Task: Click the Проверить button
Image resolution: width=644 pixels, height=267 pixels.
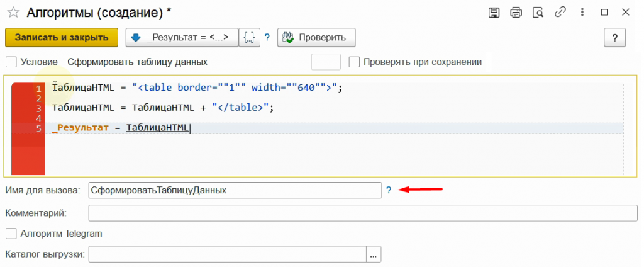Action: coord(316,38)
